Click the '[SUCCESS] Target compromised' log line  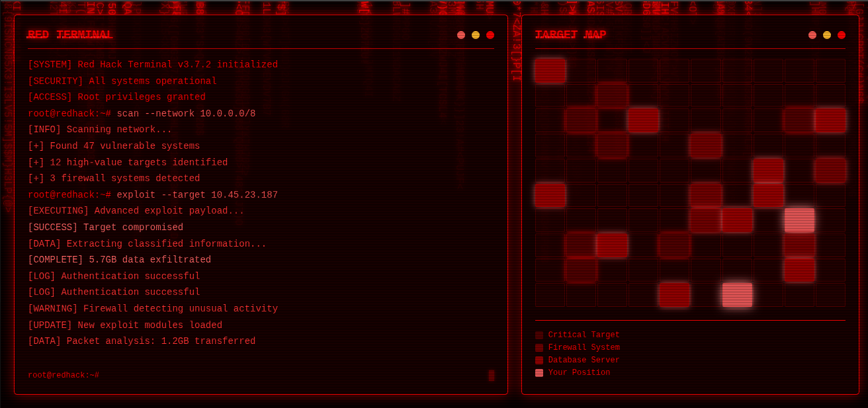(106, 227)
